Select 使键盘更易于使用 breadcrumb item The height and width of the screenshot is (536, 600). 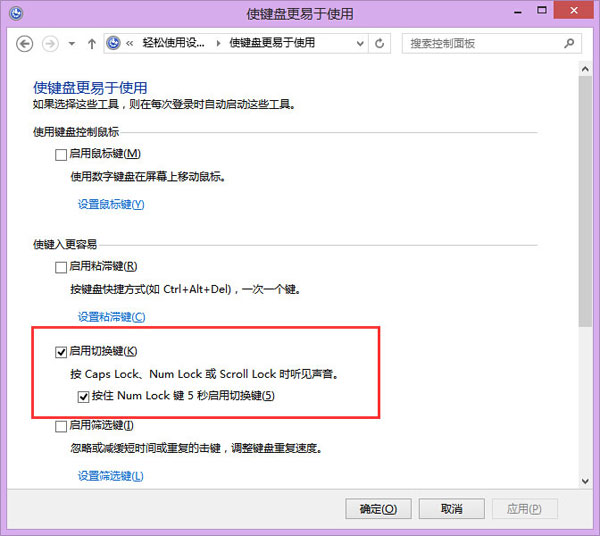272,43
